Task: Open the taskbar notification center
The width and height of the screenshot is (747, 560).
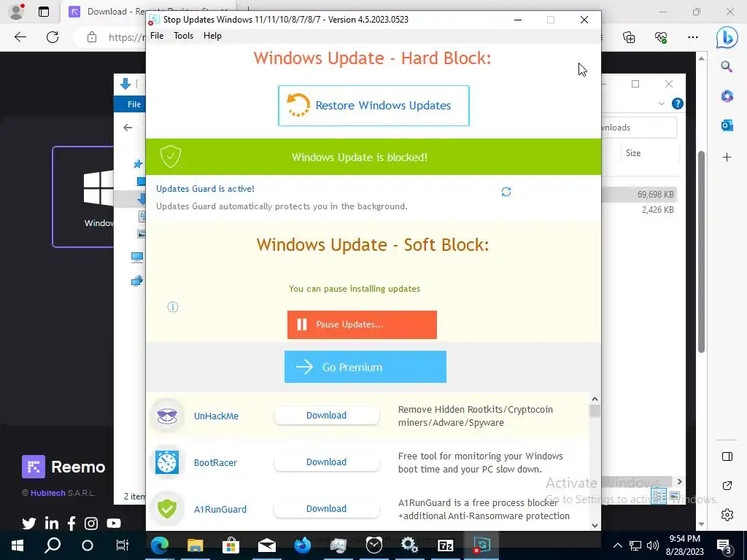Action: click(724, 545)
